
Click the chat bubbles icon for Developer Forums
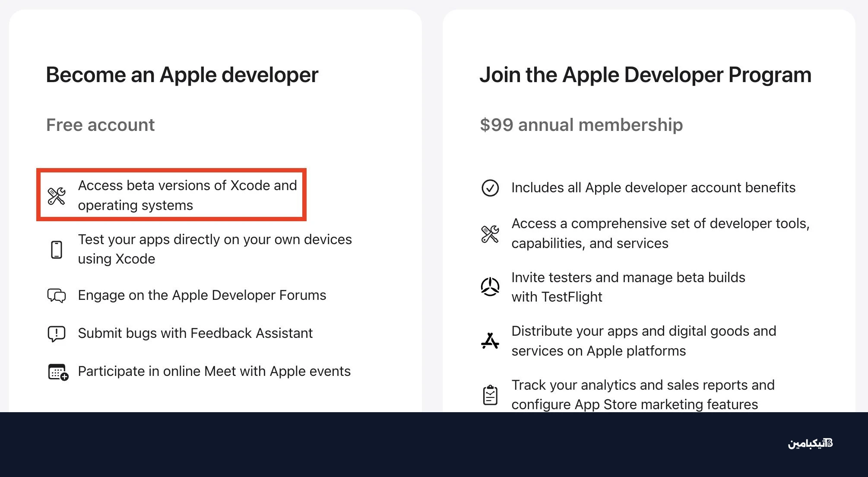(x=57, y=296)
